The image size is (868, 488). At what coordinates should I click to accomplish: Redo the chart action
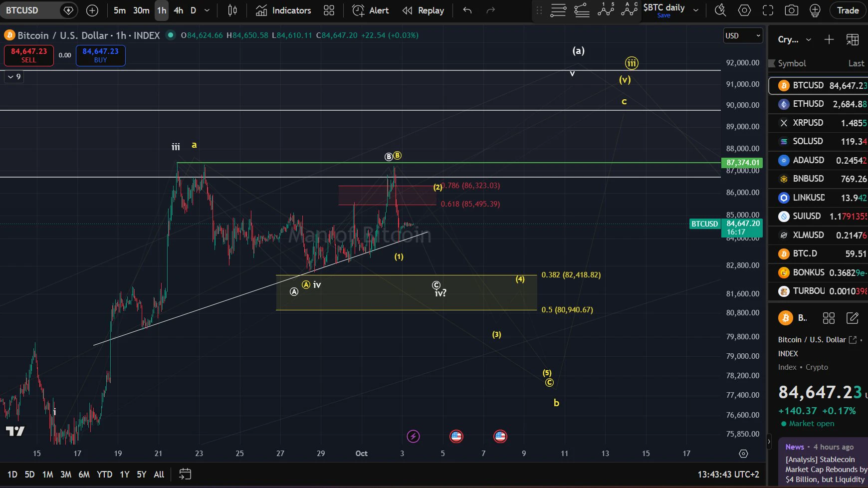pos(491,10)
